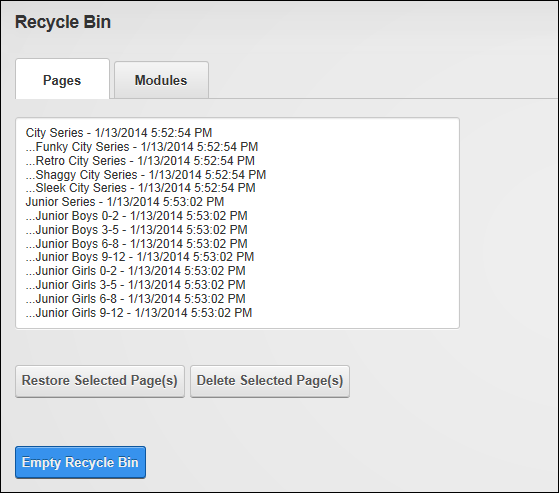The height and width of the screenshot is (493, 559).
Task: Select Junior Boys 0-2 entry
Action: pos(137,216)
